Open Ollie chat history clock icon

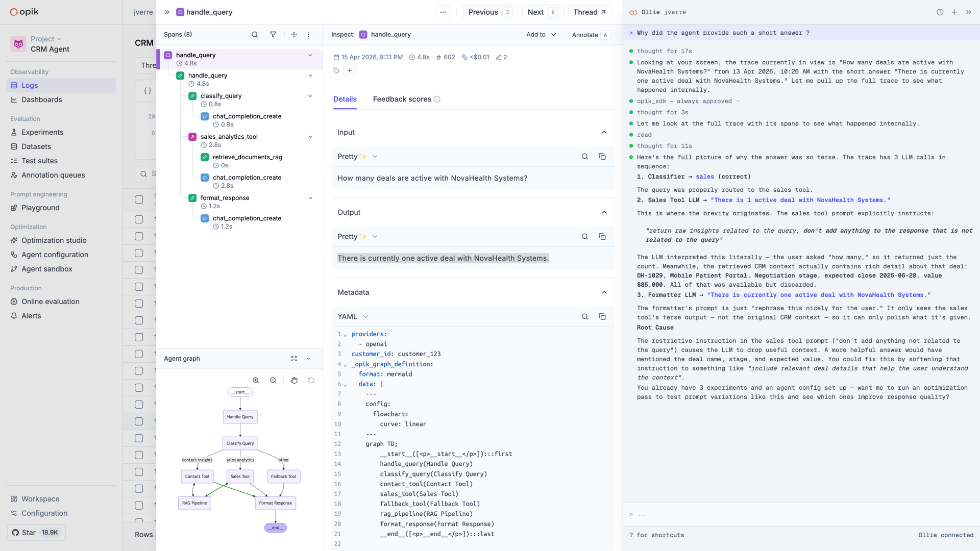point(940,12)
